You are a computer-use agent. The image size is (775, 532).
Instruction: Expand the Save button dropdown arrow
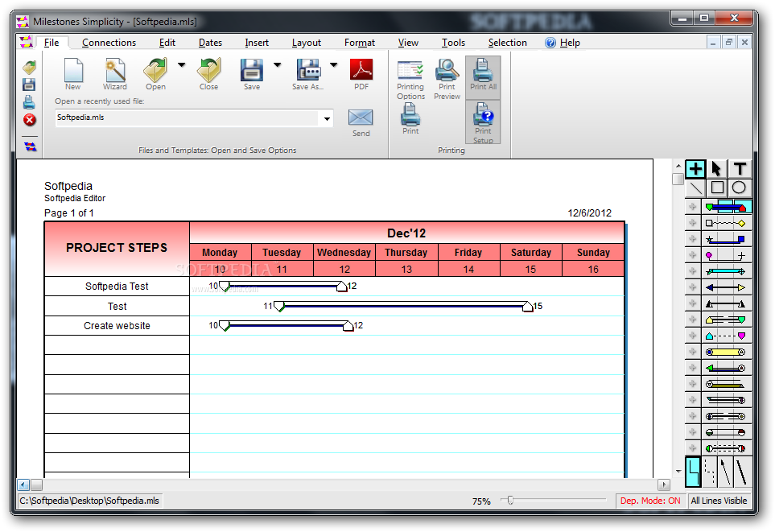point(278,64)
